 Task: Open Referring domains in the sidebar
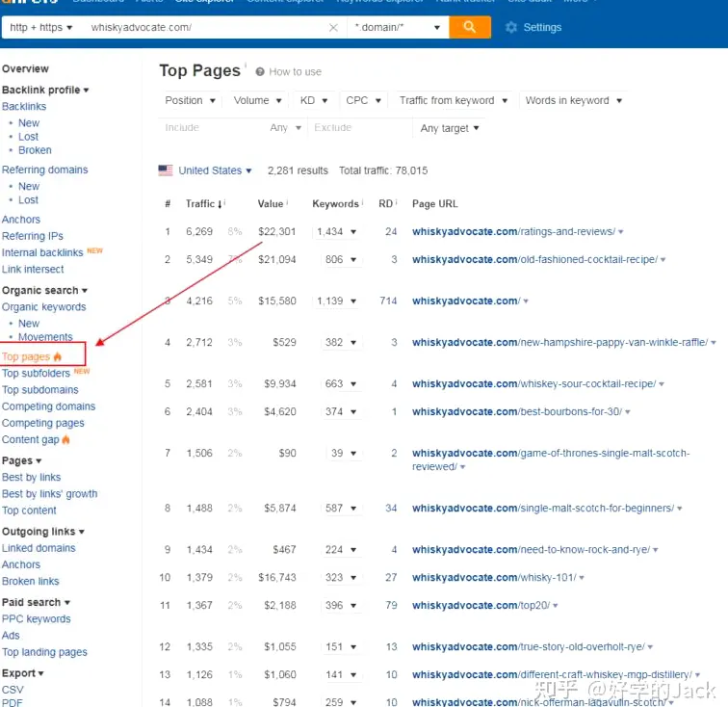coord(44,170)
